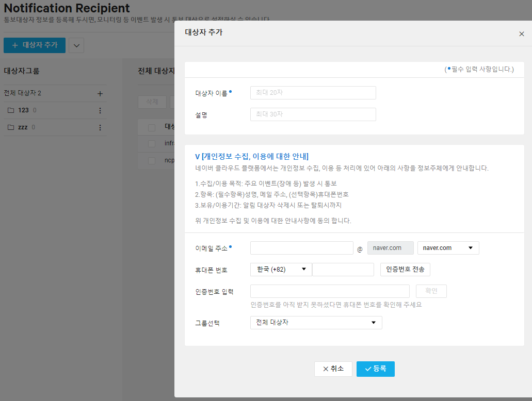Expand the chevron dropdown beside 대상자 추가
This screenshot has height=401, width=532.
point(76,45)
